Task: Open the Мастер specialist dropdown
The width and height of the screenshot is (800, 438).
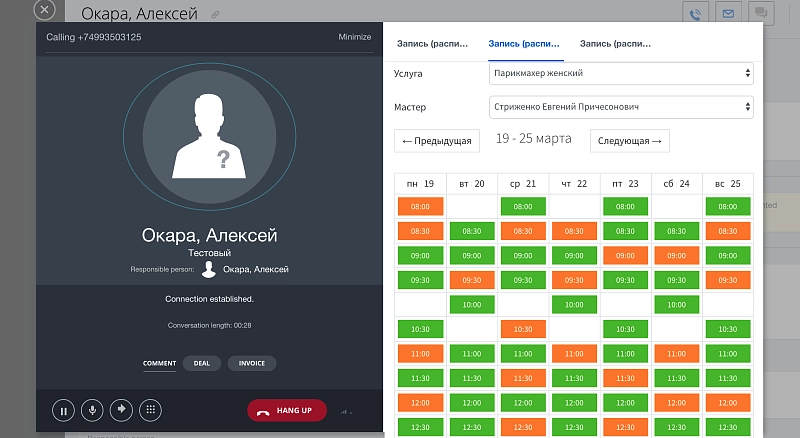Action: [620, 106]
